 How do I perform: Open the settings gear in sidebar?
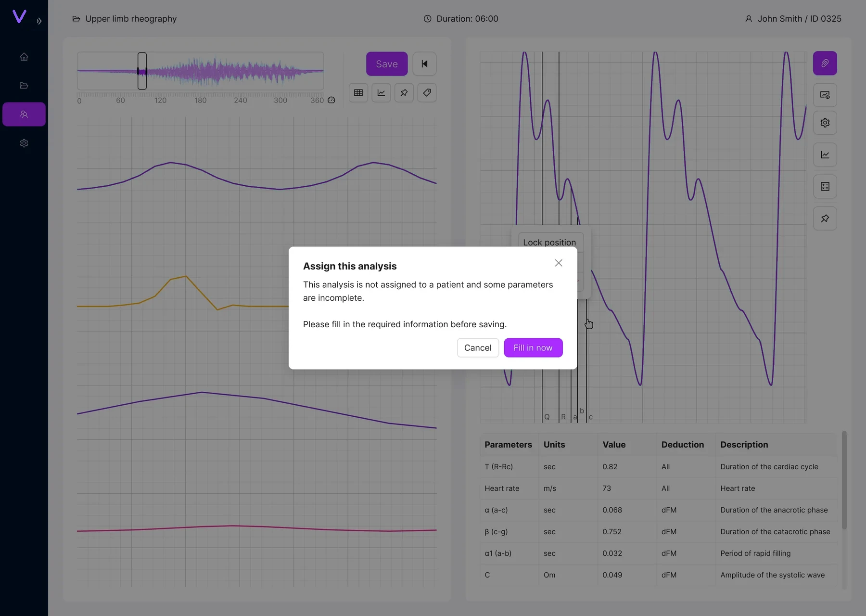(x=24, y=143)
